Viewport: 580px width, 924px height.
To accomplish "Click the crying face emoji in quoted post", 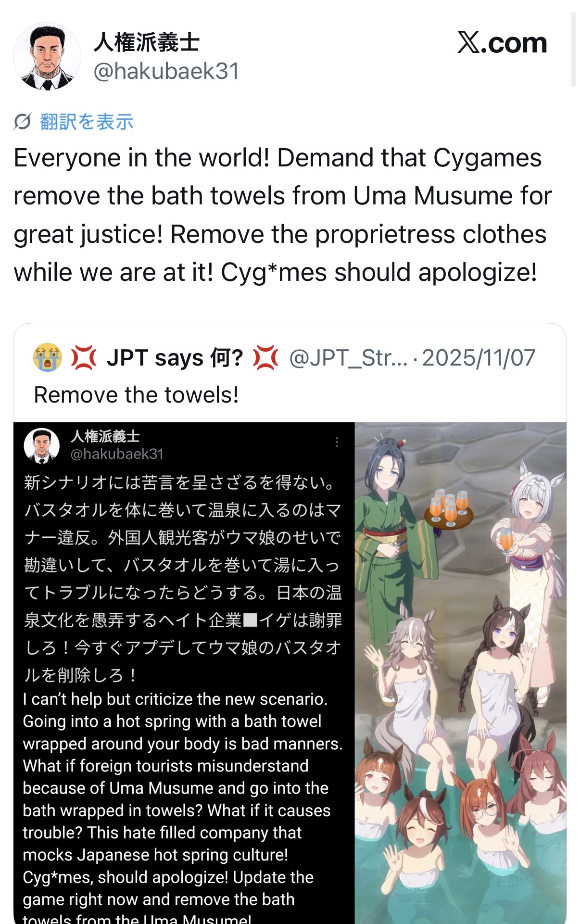I will tap(47, 357).
